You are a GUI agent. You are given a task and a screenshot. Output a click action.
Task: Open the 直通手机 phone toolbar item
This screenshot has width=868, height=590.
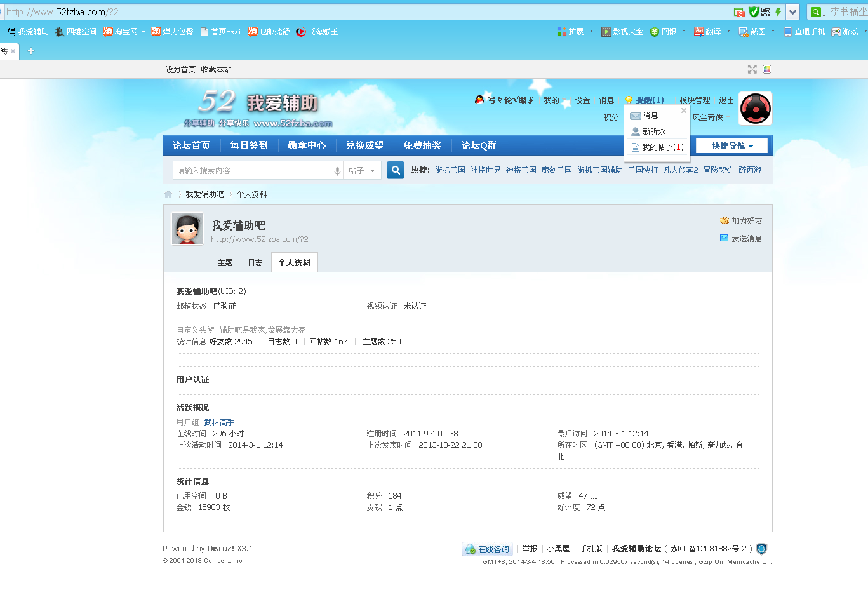click(805, 31)
